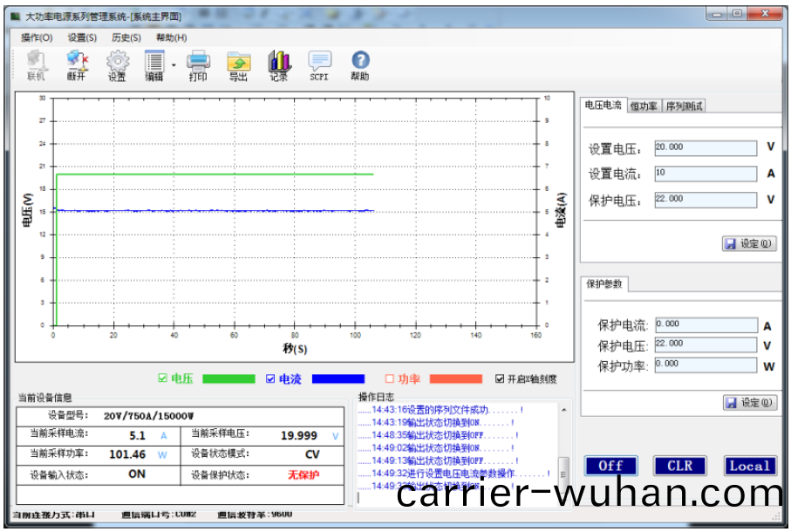791x532 pixels.
Task: Toggle the 电压 curve checkbox
Action: (162, 379)
